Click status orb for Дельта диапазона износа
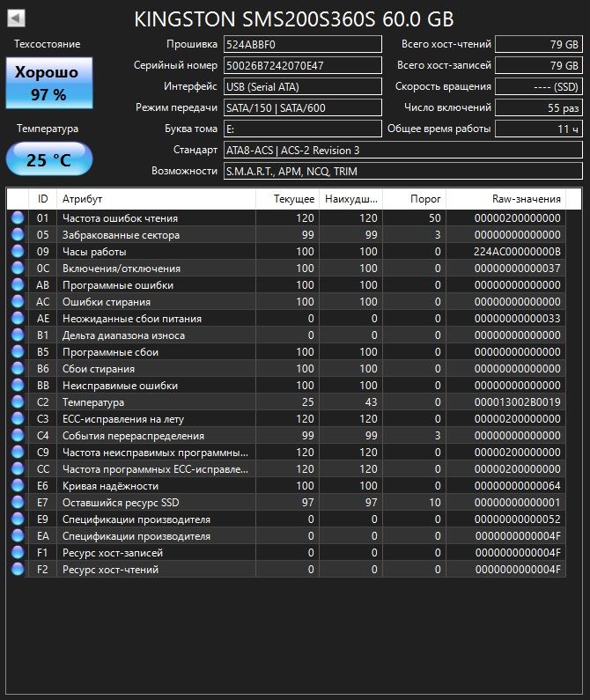The height and width of the screenshot is (700, 590). [18, 335]
